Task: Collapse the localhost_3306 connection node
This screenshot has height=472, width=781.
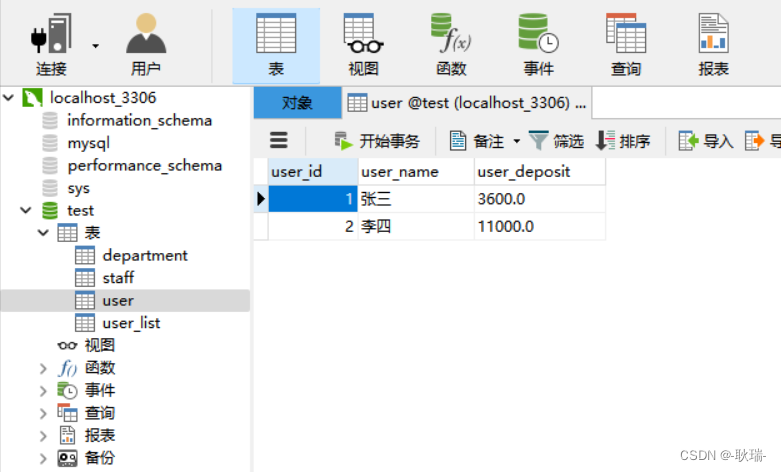Action: click(8, 97)
